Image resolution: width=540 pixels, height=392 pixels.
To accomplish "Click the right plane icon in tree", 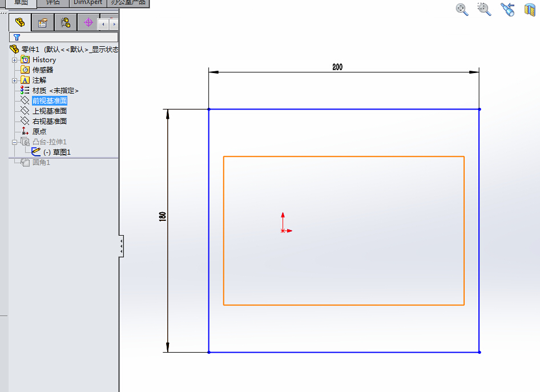I will coord(25,121).
